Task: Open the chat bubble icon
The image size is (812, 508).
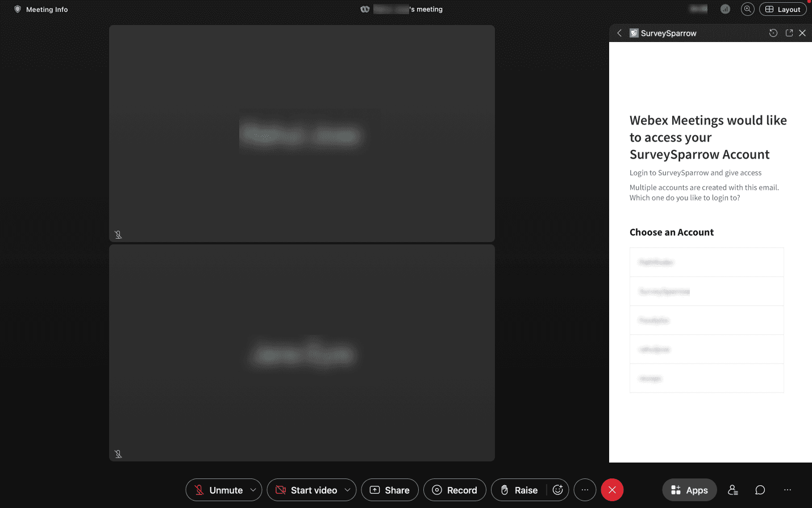Action: [x=760, y=490]
